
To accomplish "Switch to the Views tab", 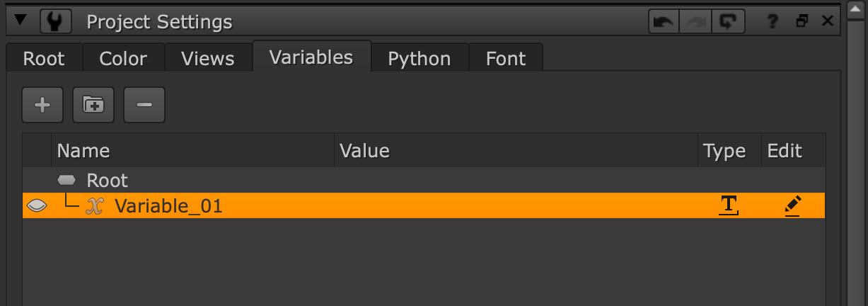I will coord(207,58).
